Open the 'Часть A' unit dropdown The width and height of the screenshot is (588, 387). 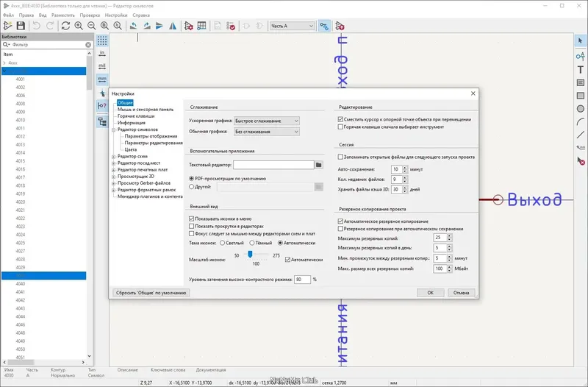292,26
